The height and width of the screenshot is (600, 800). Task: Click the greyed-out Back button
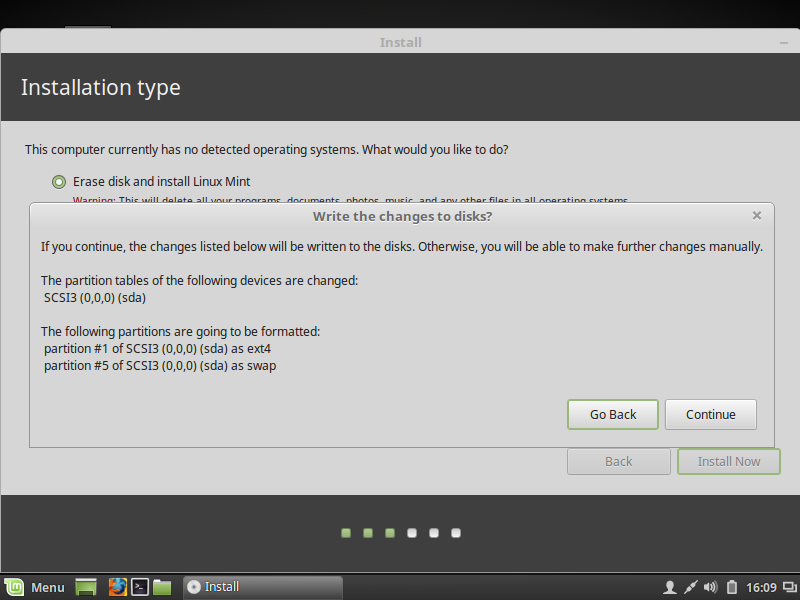point(618,461)
